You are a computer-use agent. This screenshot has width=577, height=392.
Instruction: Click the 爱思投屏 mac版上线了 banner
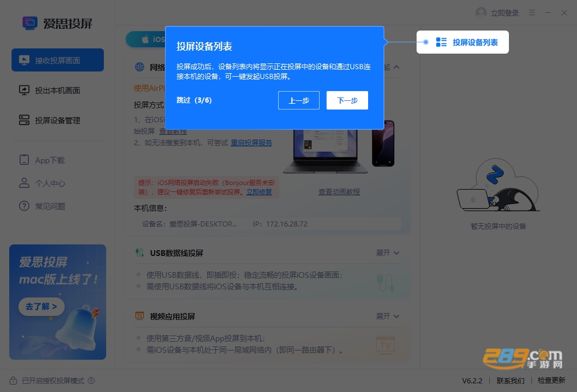pos(58,302)
